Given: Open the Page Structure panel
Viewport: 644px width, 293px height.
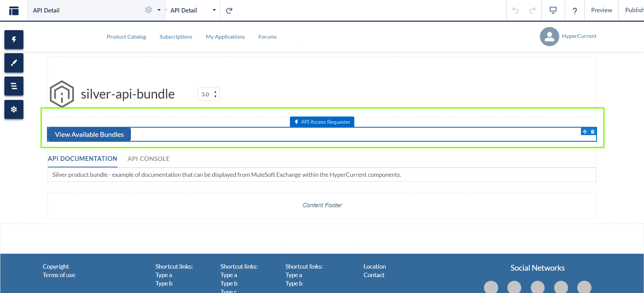Looking at the screenshot, I should tap(14, 86).
